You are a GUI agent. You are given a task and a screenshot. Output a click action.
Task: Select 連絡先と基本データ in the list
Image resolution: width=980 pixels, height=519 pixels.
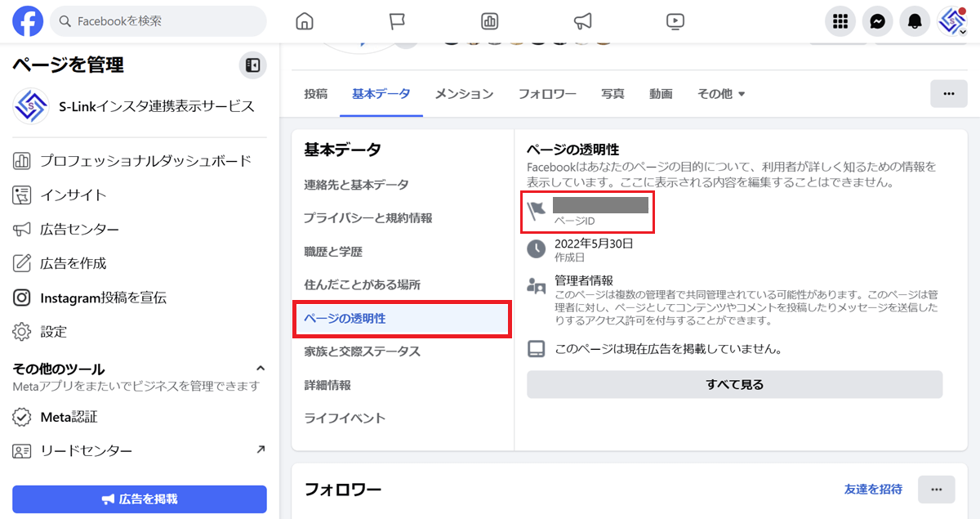pos(356,185)
